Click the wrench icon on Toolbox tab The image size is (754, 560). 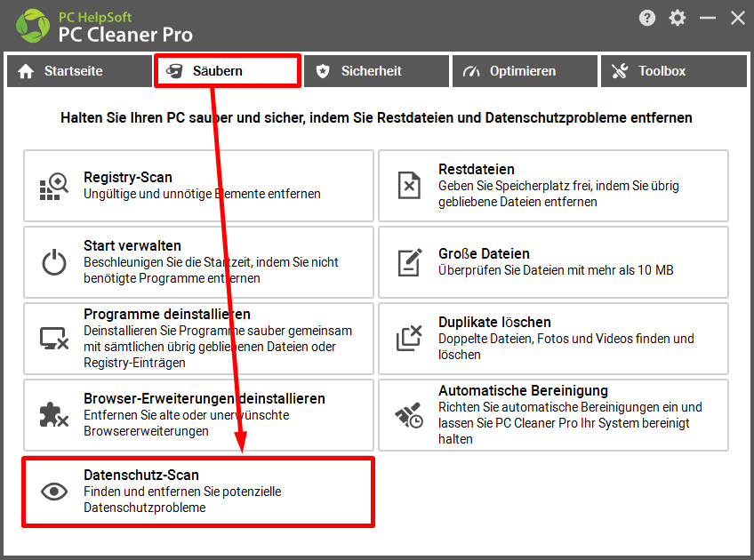620,71
